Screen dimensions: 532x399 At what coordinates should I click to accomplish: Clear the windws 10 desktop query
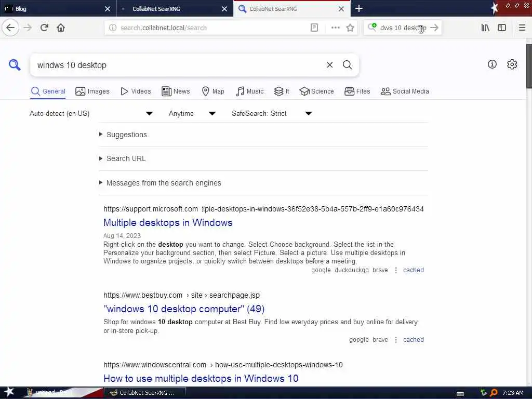(x=329, y=65)
